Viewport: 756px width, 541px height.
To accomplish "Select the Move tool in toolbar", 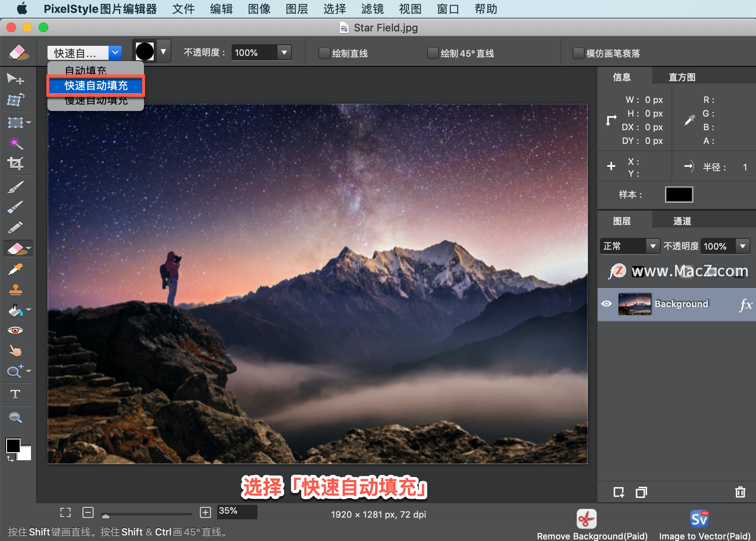I will [x=15, y=79].
